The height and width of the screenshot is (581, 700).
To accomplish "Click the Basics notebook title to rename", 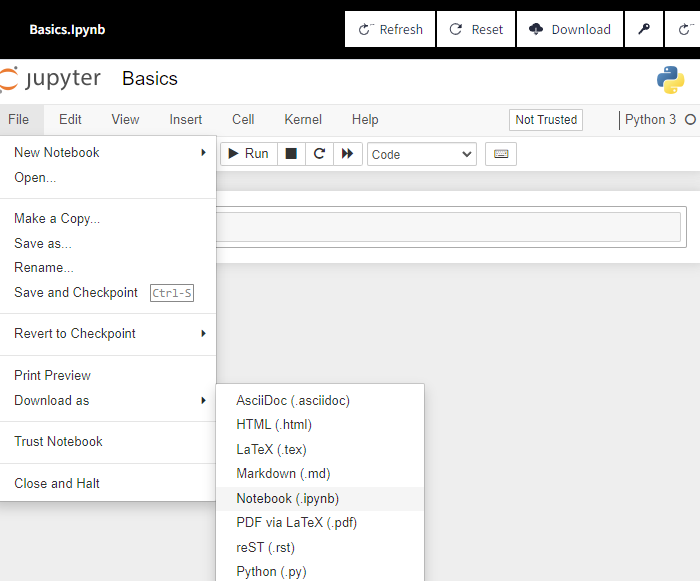I will 150,79.
